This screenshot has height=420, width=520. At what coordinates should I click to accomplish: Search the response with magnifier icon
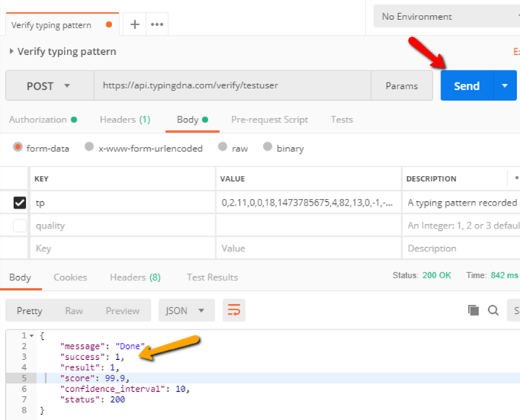pos(493,310)
